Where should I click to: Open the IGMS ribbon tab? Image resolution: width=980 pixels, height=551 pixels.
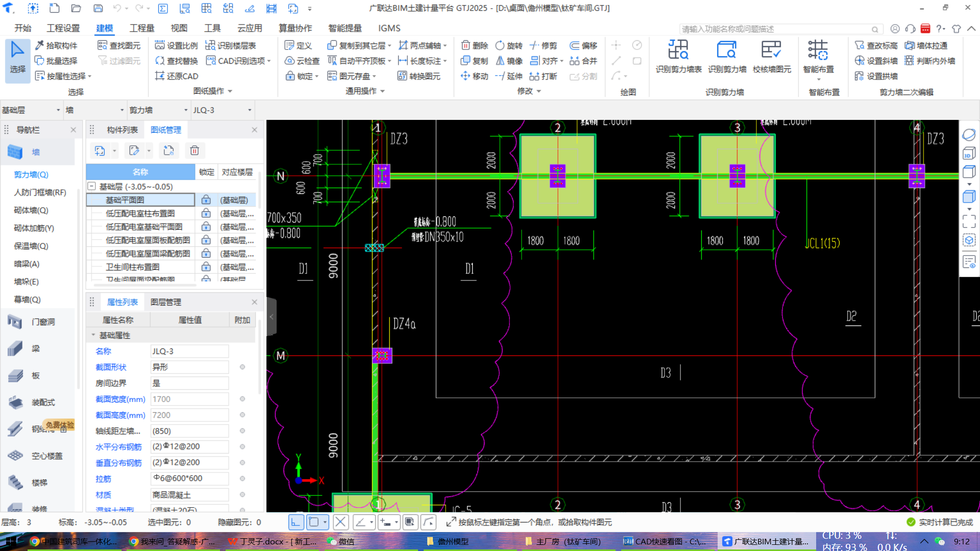(389, 28)
